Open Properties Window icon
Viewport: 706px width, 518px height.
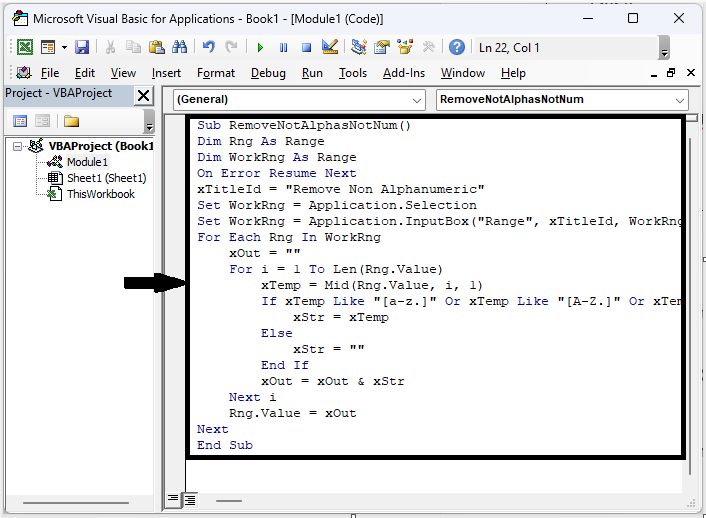pos(382,47)
